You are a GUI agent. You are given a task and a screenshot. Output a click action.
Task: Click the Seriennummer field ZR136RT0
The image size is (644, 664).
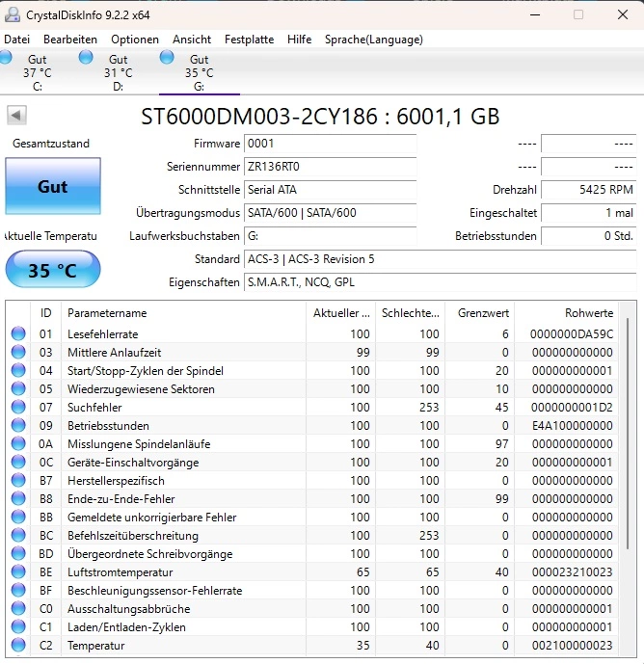(330, 167)
